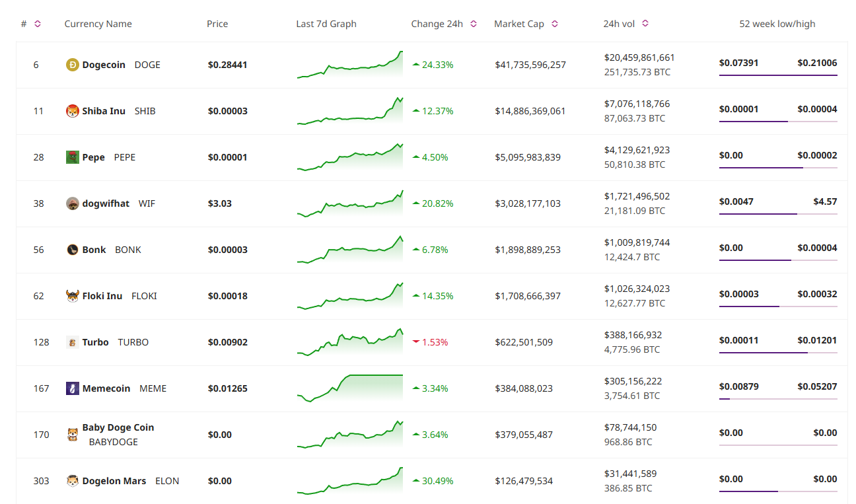The height and width of the screenshot is (504, 856).
Task: Click the Currency Name column header
Action: pos(98,23)
